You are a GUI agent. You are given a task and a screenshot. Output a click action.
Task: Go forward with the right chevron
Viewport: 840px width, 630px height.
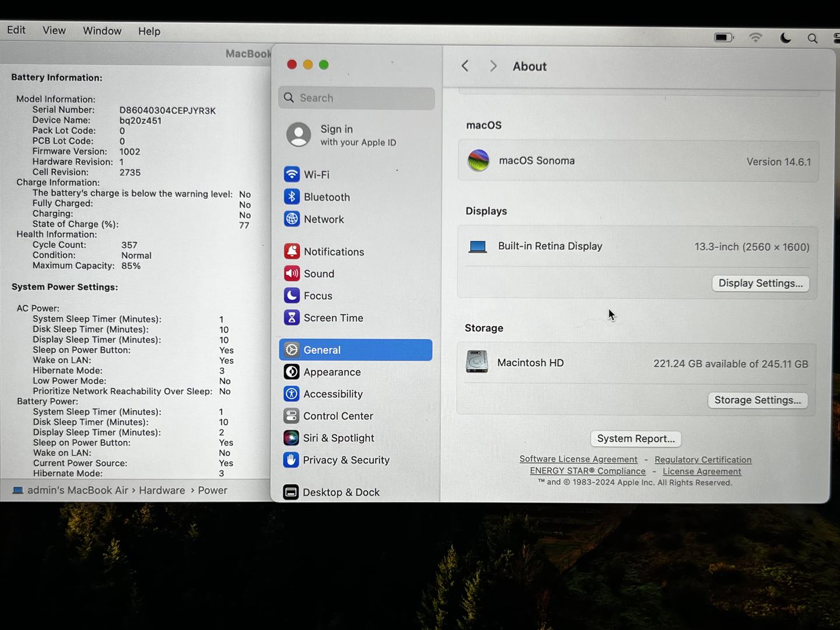[x=494, y=66]
